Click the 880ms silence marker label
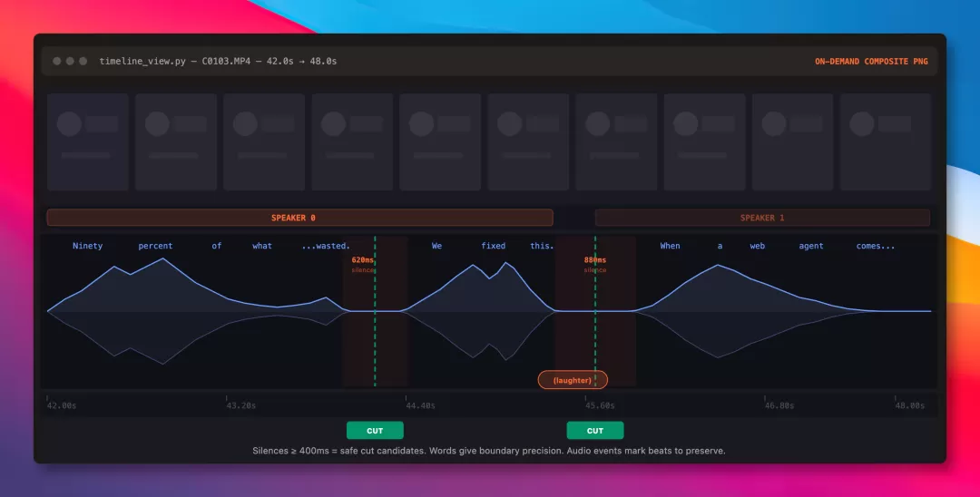Screen dimensions: 980x497 (595, 259)
